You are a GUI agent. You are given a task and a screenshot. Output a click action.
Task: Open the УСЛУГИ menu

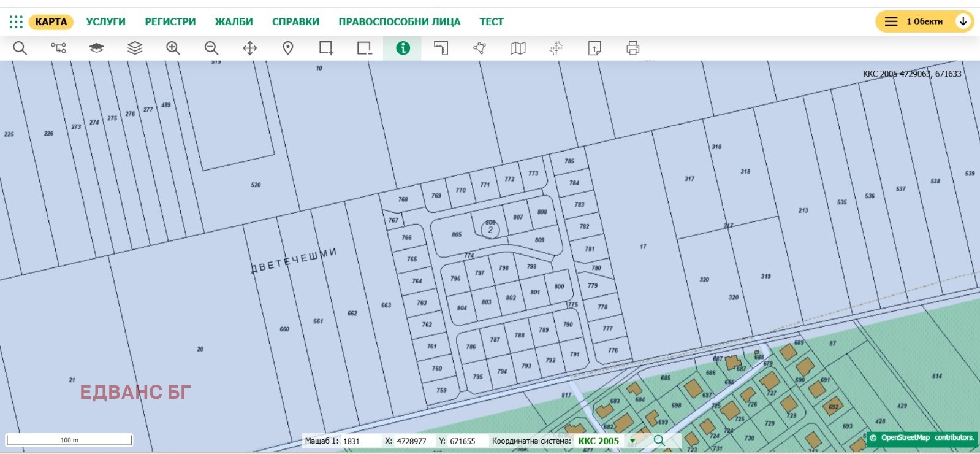point(105,22)
